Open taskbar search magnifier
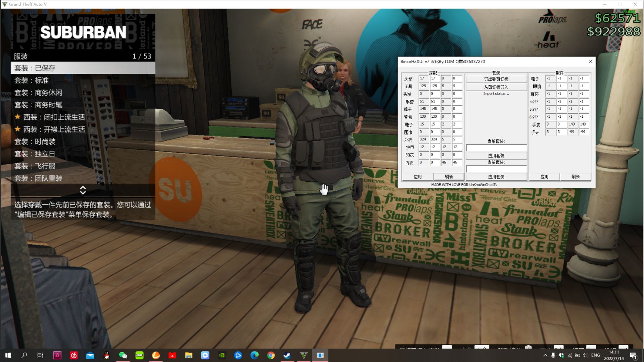The image size is (644, 362). pos(24,355)
